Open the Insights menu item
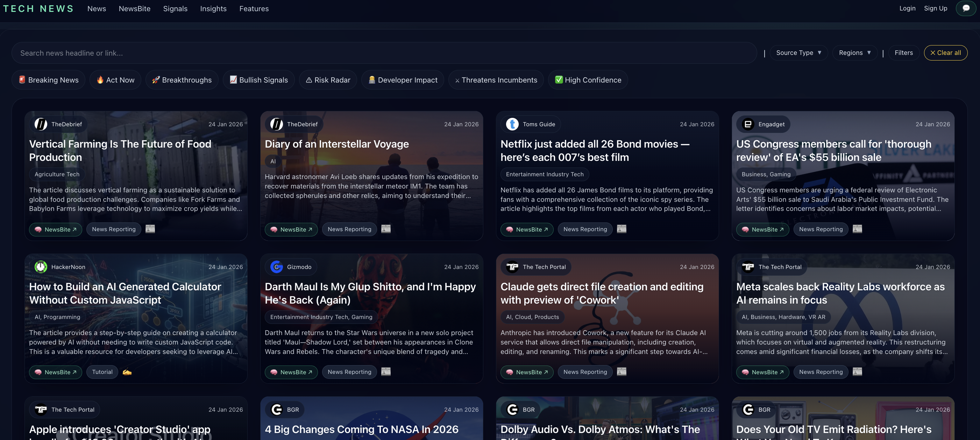 coord(213,8)
